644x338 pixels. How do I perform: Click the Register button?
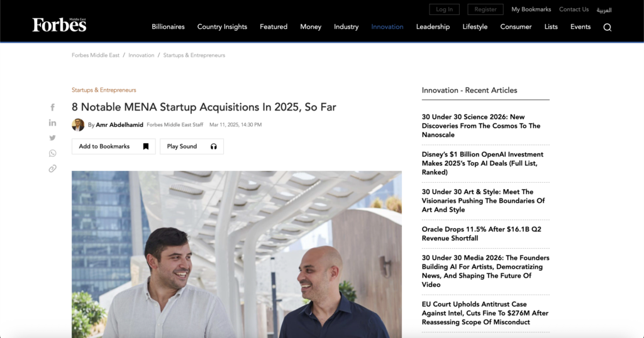pyautogui.click(x=486, y=9)
